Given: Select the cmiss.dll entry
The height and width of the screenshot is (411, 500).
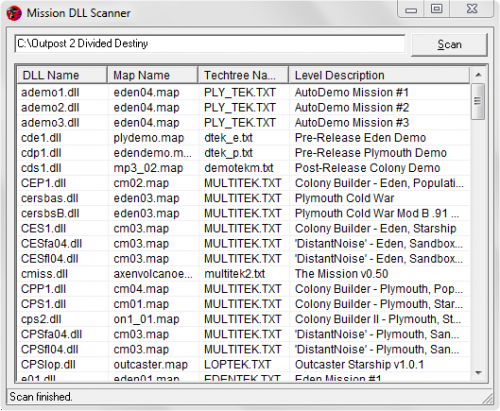Looking at the screenshot, I should click(x=44, y=274).
